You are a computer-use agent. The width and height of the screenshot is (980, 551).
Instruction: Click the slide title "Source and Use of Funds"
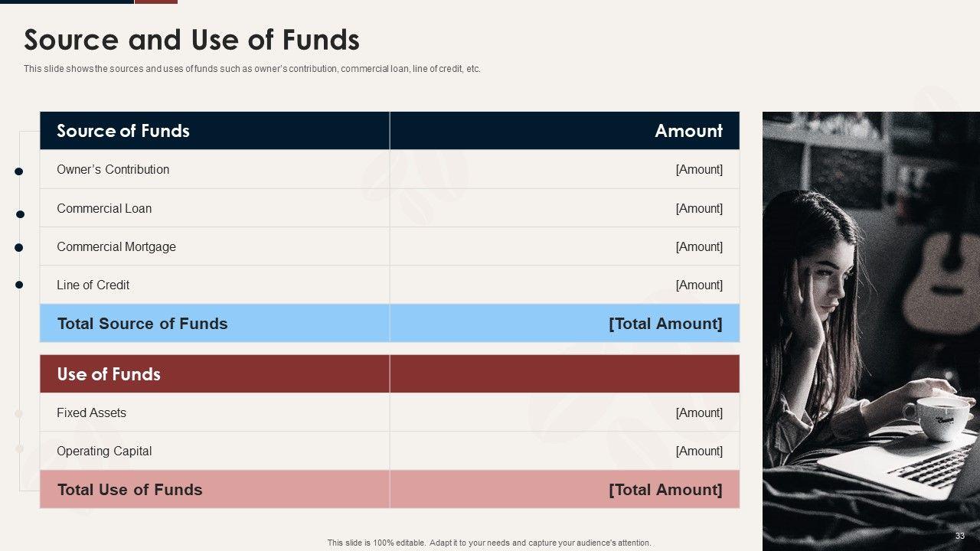point(191,40)
